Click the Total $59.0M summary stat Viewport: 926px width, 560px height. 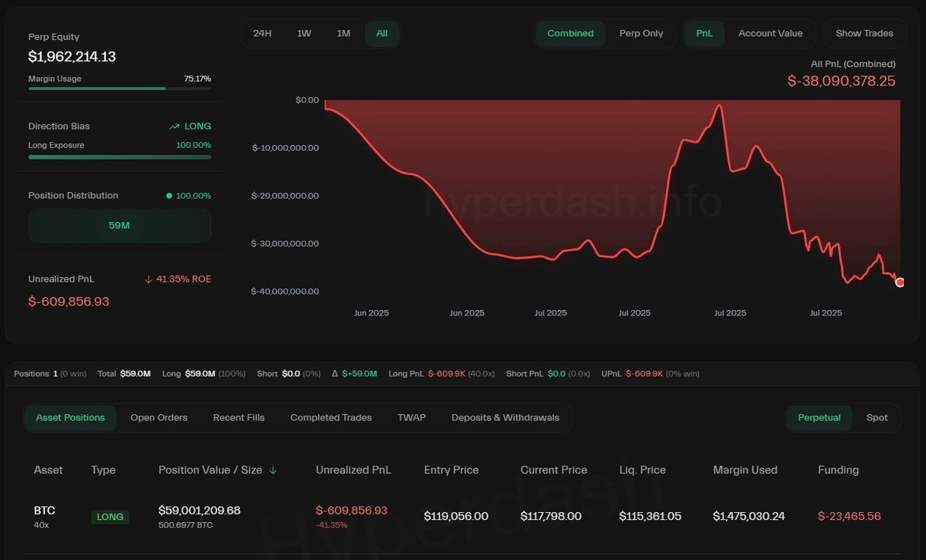click(124, 373)
